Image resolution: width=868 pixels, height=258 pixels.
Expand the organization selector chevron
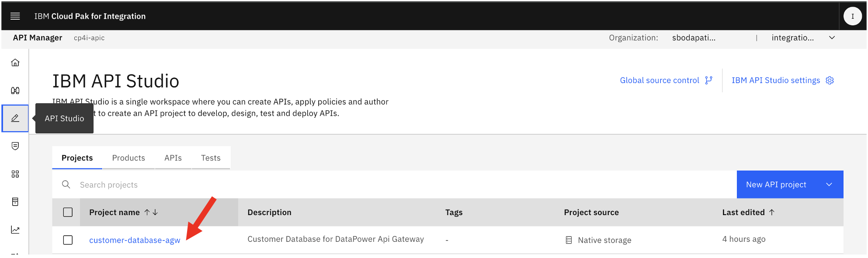coord(832,38)
